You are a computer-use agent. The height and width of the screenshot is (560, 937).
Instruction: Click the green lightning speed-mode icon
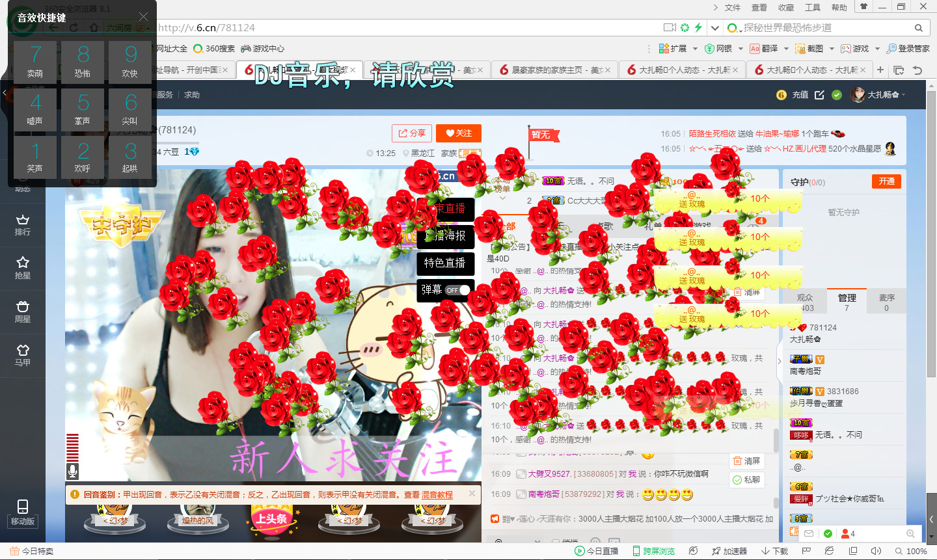point(698,27)
